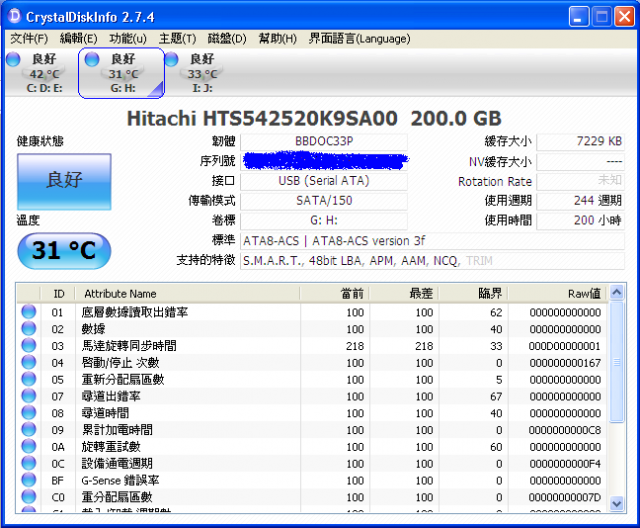
Task: Select the 重分配扇區數 row
Action: click(x=312, y=497)
